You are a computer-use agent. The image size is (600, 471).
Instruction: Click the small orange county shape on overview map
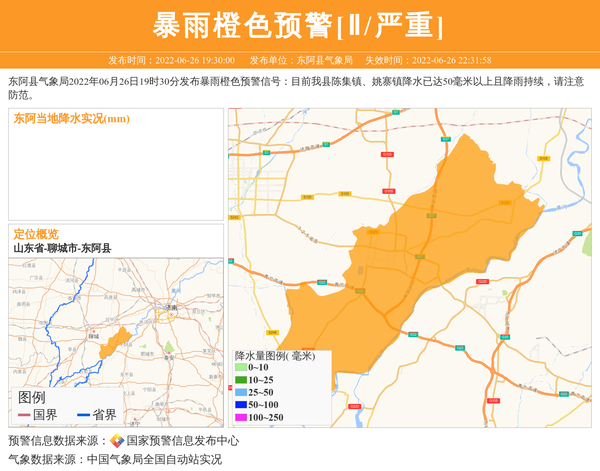pos(116,340)
